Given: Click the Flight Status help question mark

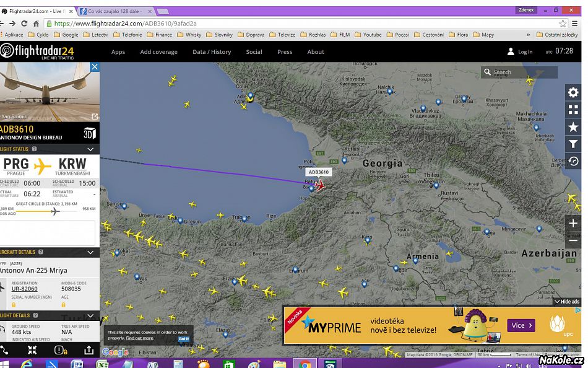Looking at the screenshot, I should 34,149.
